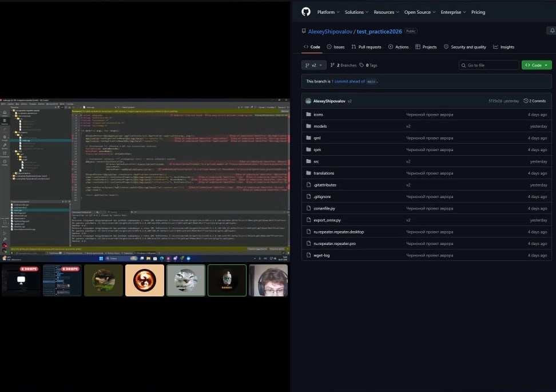This screenshot has height=392, width=556.
Task: Select the cat avatar participant tile
Action: 186,280
